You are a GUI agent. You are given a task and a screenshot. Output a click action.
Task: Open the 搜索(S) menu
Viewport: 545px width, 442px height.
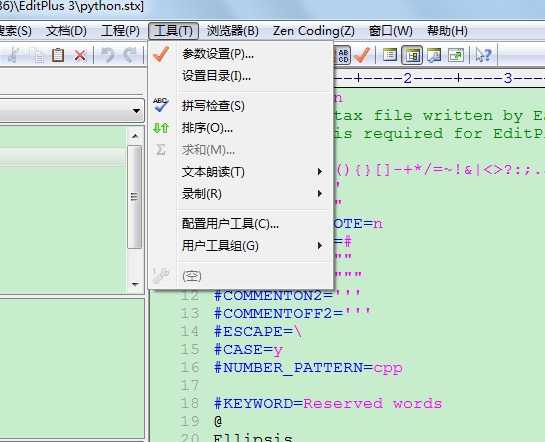click(15, 31)
